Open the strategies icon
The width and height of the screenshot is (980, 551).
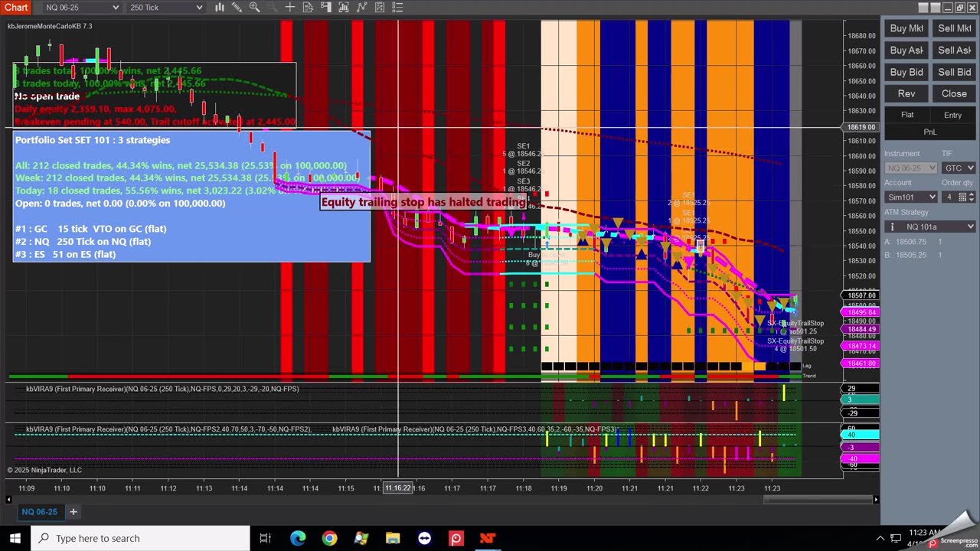(379, 8)
